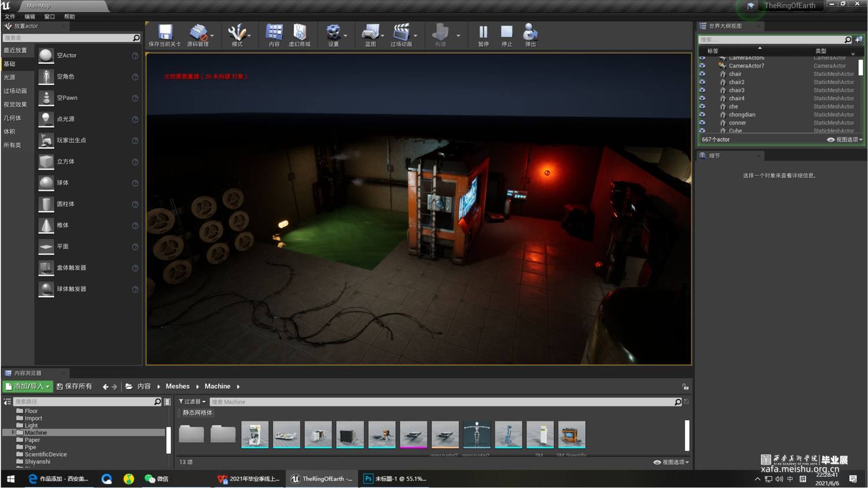Image resolution: width=868 pixels, height=488 pixels.
Task: Pause the running simulation
Action: (x=483, y=32)
